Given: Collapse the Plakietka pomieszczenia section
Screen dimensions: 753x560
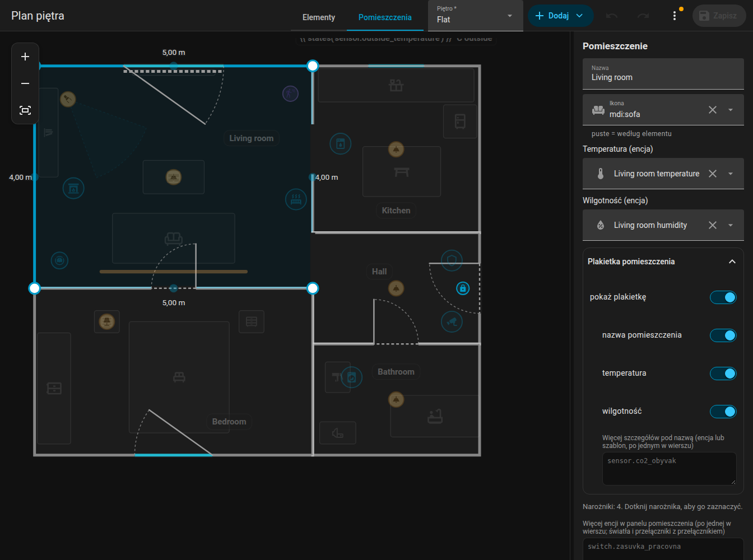Looking at the screenshot, I should [732, 262].
